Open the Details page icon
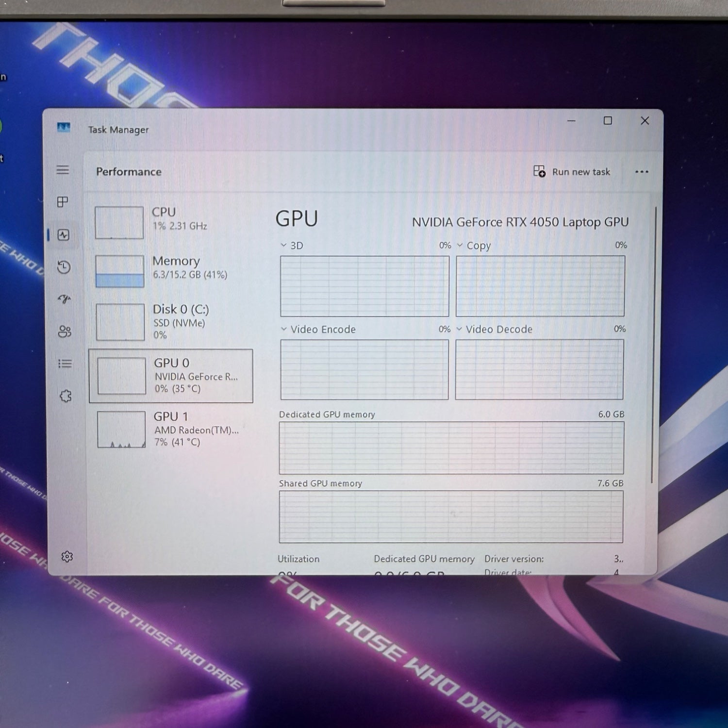 pyautogui.click(x=65, y=364)
